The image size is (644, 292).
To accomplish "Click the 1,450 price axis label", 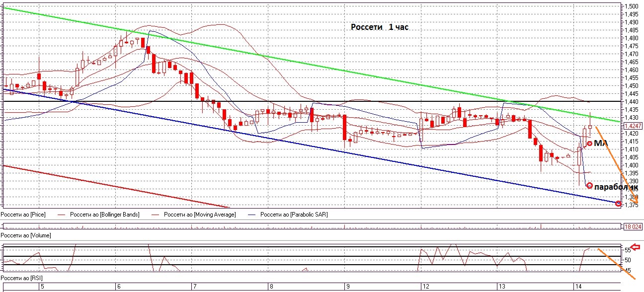I will [632, 85].
